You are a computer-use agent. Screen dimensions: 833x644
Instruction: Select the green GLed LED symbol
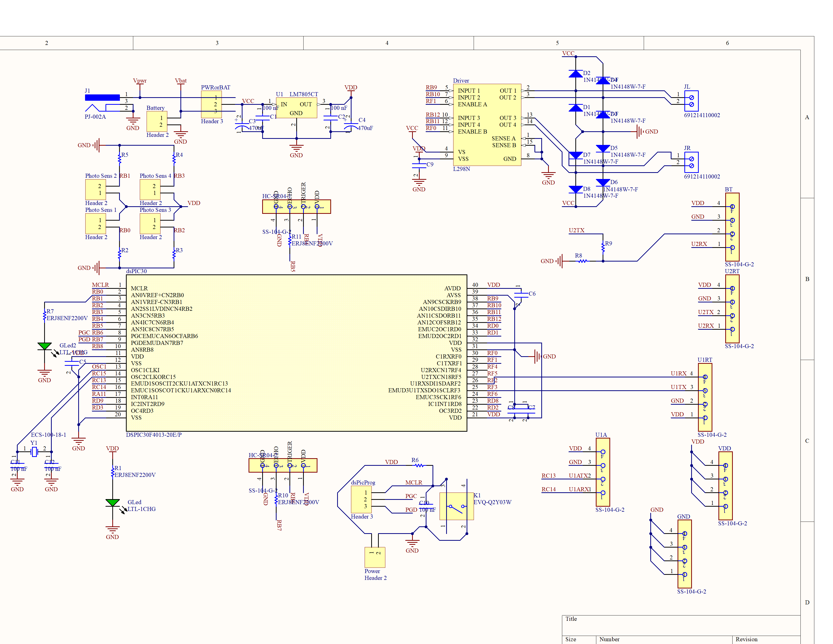pos(113,503)
